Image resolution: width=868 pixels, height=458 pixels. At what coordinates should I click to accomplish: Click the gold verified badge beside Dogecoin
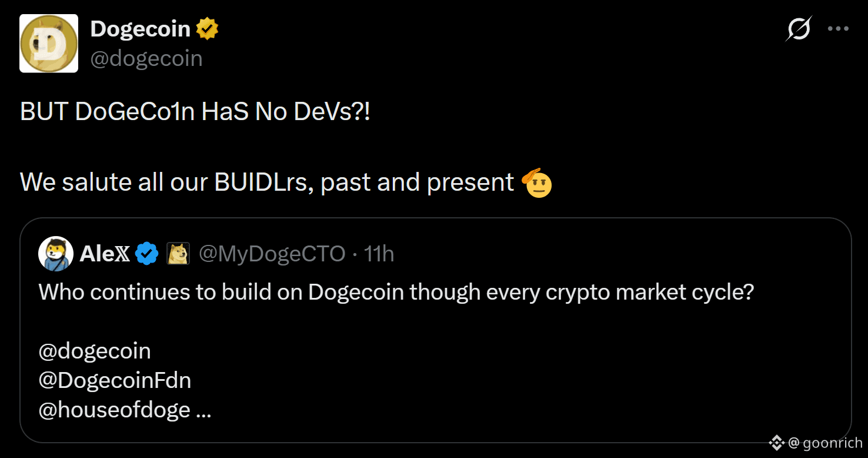[207, 29]
